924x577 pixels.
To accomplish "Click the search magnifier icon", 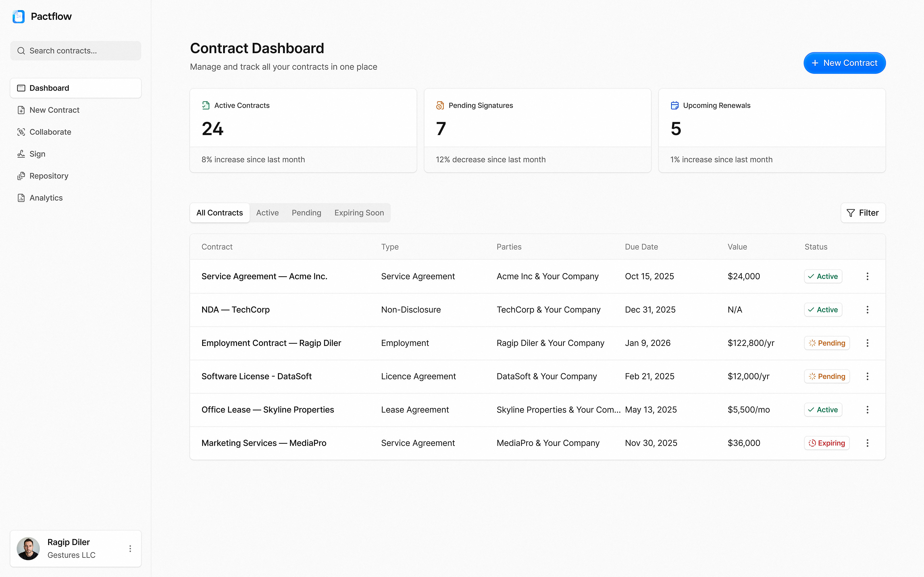I will tap(21, 50).
